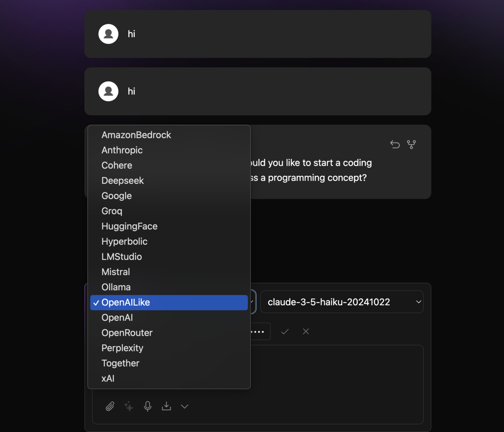The width and height of the screenshot is (504, 432).
Task: Click the first user avatar
Action: pyautogui.click(x=108, y=34)
